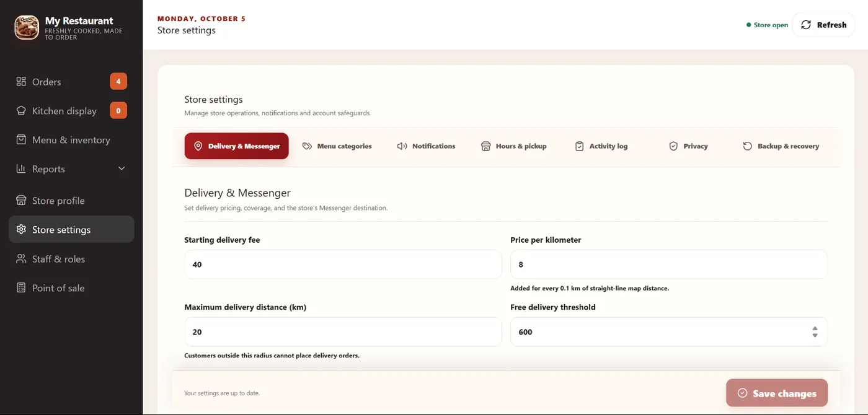Click the store icon beside Hours & pickup
Screen dimensions: 868x415
(x=485, y=146)
